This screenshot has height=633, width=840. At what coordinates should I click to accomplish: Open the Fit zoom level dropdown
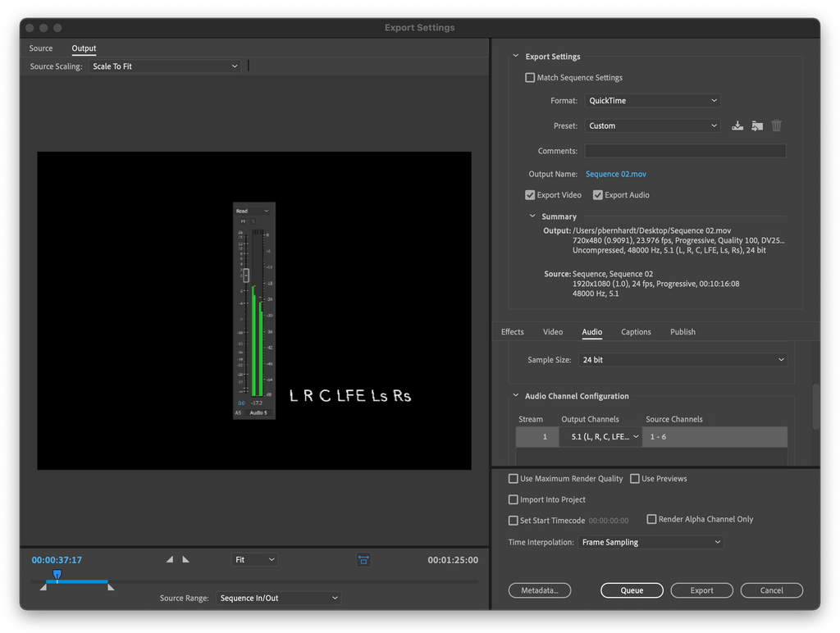[254, 560]
